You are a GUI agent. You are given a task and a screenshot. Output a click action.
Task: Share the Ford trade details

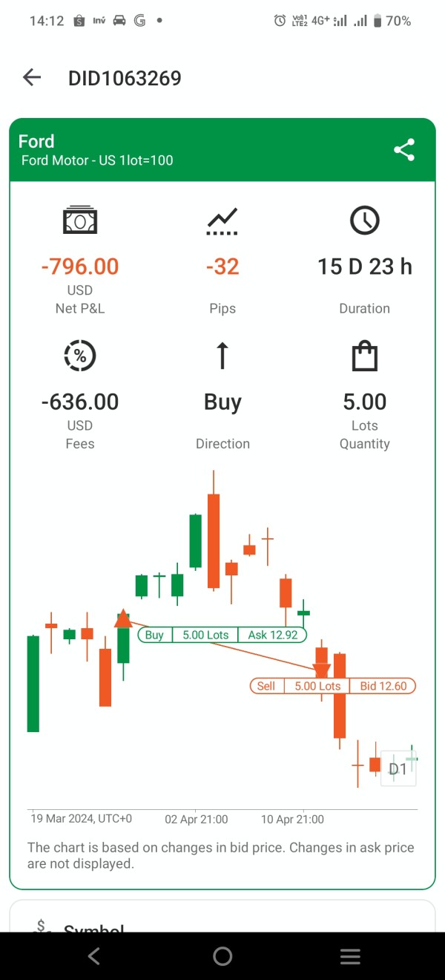(x=404, y=150)
